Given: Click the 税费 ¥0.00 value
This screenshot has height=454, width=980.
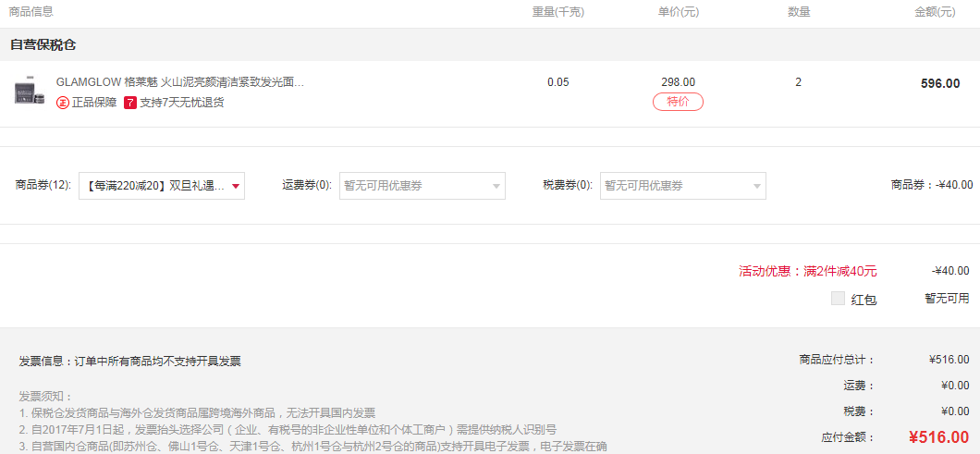Looking at the screenshot, I should pos(955,411).
